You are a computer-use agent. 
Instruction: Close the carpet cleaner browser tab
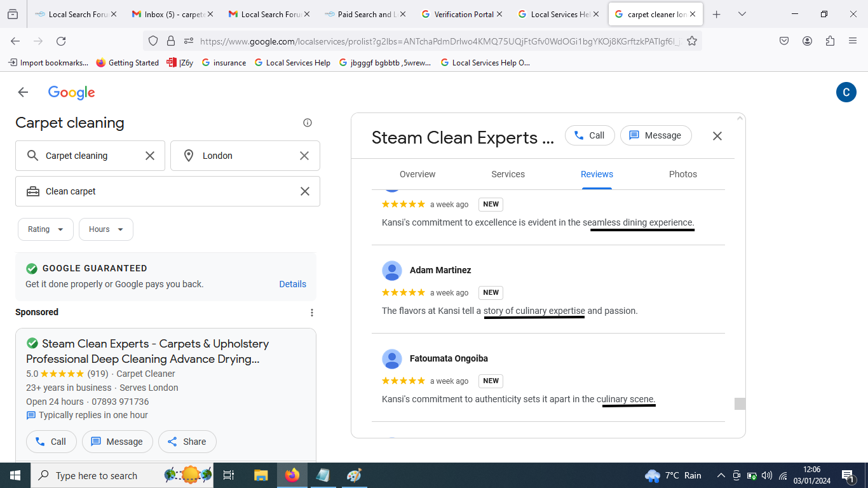(x=693, y=14)
